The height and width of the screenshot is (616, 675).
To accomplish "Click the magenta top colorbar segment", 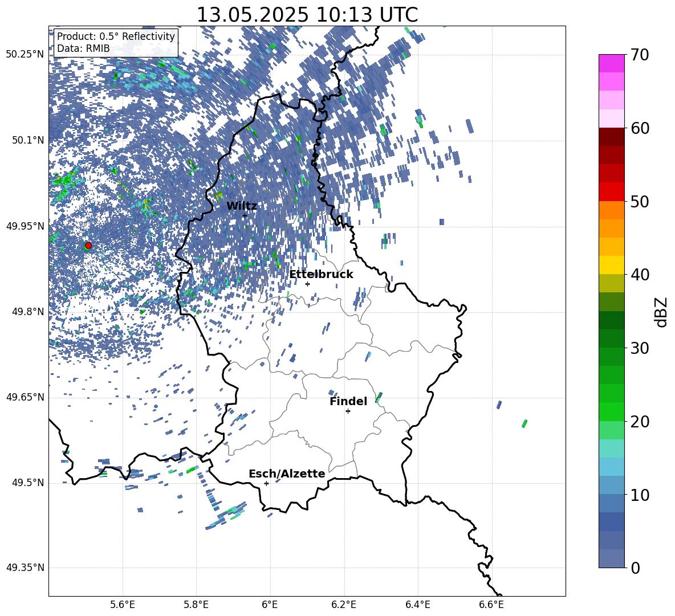I will [x=611, y=63].
